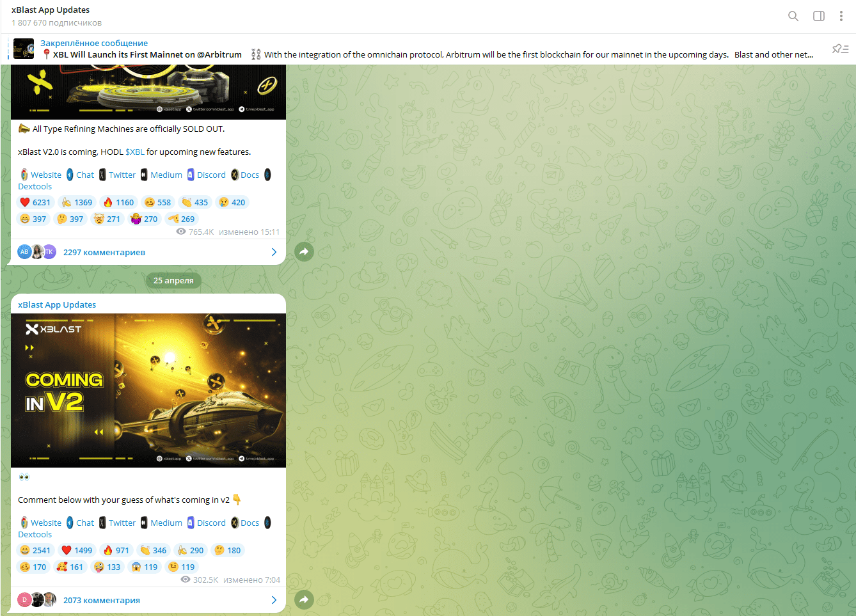Click the 302.5K views counter
Screen dimensions: 856x616
(200, 580)
